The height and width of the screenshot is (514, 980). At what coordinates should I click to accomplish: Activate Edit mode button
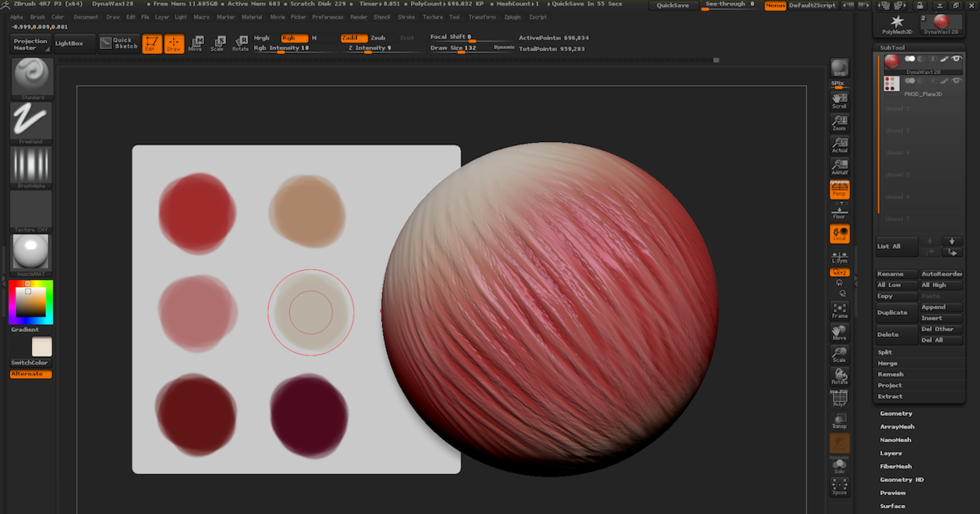point(152,43)
